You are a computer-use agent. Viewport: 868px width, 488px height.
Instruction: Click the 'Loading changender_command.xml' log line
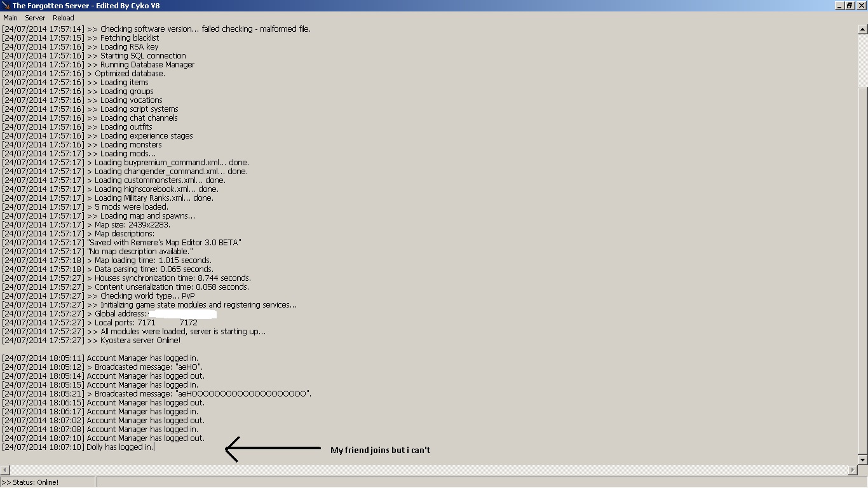tap(125, 172)
